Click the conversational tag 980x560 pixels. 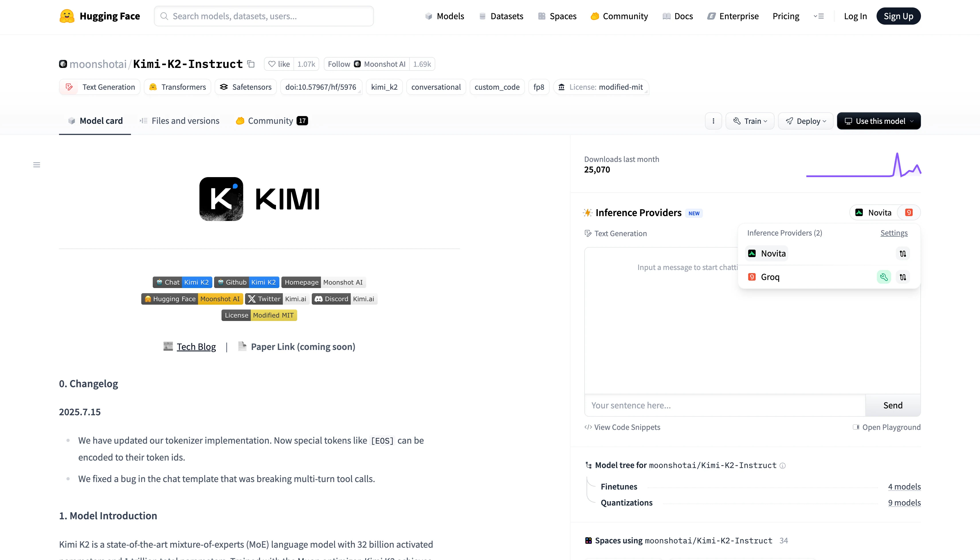(x=436, y=87)
